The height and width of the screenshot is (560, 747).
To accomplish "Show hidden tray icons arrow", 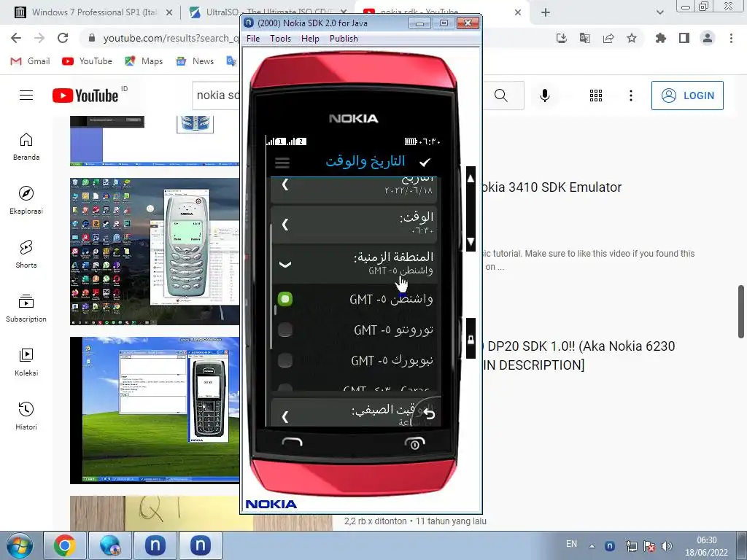I will point(592,546).
